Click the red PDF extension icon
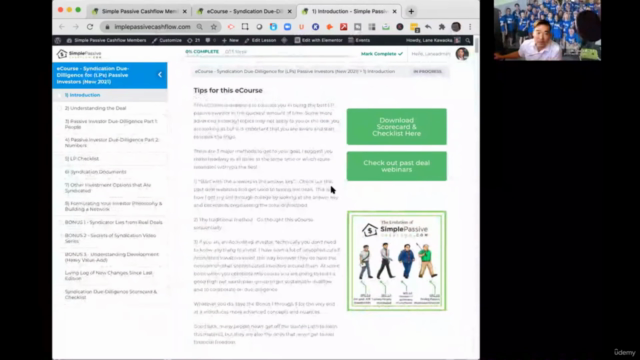 click(344, 27)
